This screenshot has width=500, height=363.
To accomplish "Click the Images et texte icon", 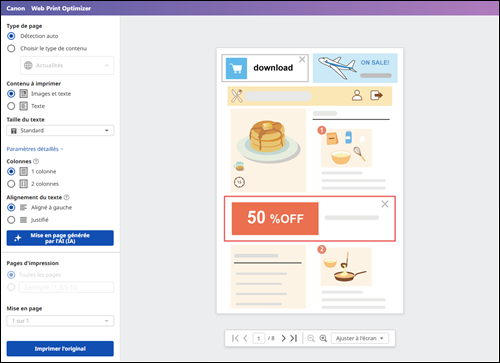I will [x=23, y=94].
